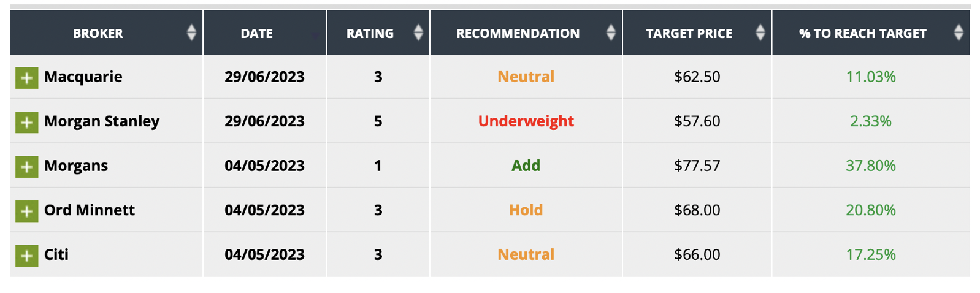Click the Broker column header label
Screen dimensions: 980x293
pyautogui.click(x=98, y=34)
